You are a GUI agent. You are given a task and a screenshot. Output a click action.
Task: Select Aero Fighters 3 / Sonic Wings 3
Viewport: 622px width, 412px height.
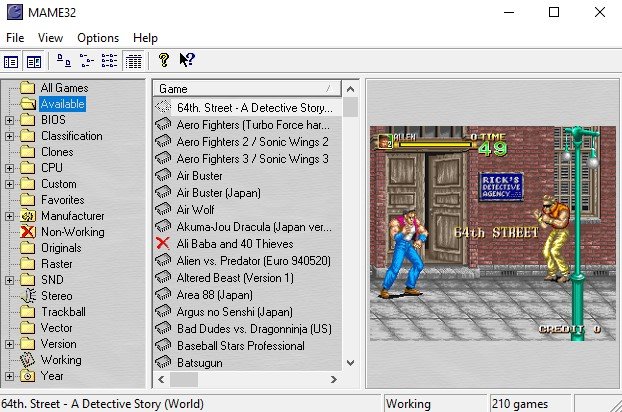click(253, 159)
